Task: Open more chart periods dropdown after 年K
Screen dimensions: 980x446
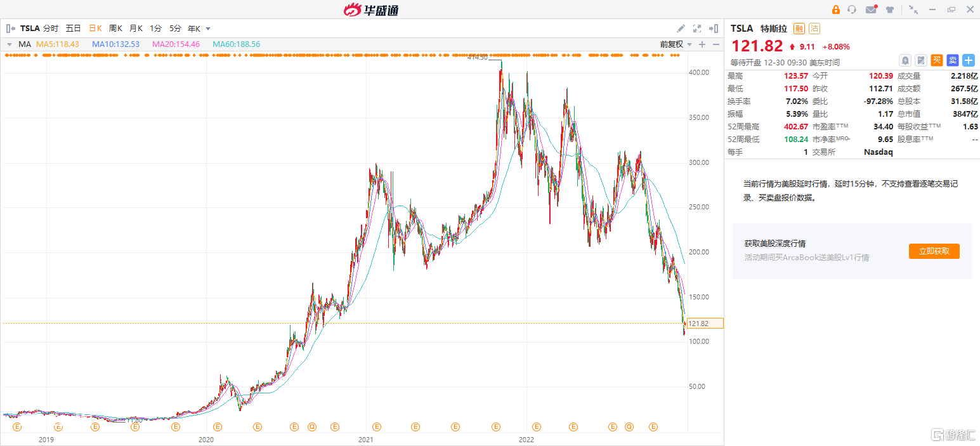Action: (208, 29)
